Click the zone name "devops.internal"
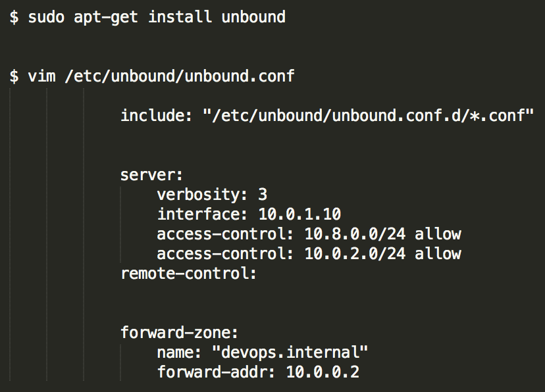The width and height of the screenshot is (545, 392). [x=290, y=353]
